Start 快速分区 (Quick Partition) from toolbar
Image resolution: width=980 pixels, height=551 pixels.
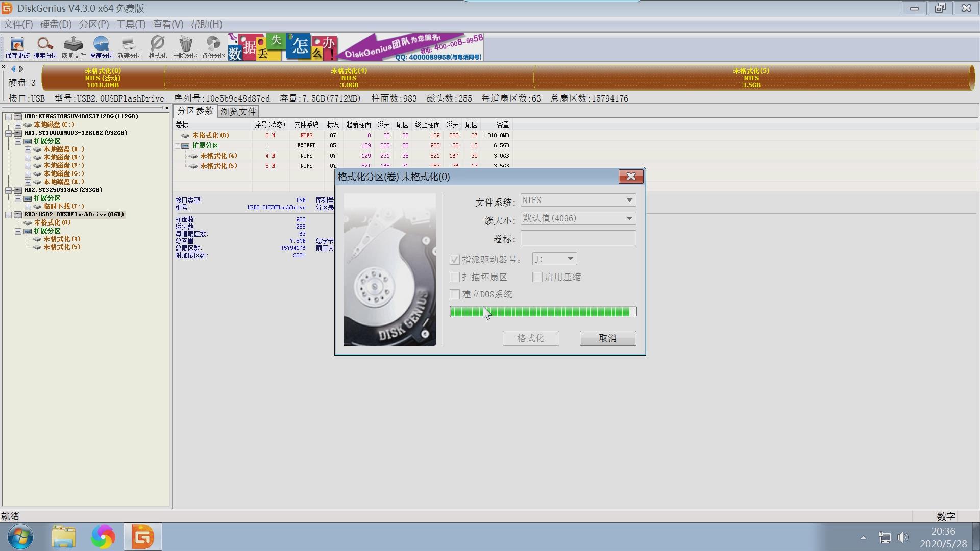pos(101,47)
